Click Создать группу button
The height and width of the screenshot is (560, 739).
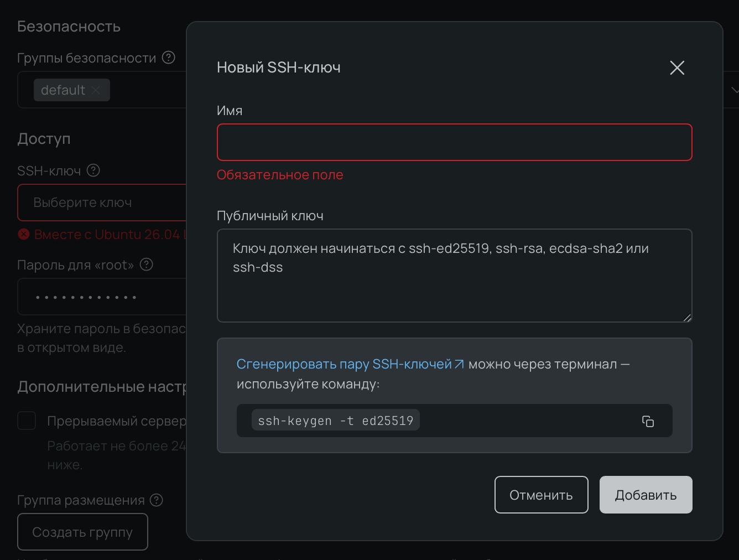[x=82, y=532]
